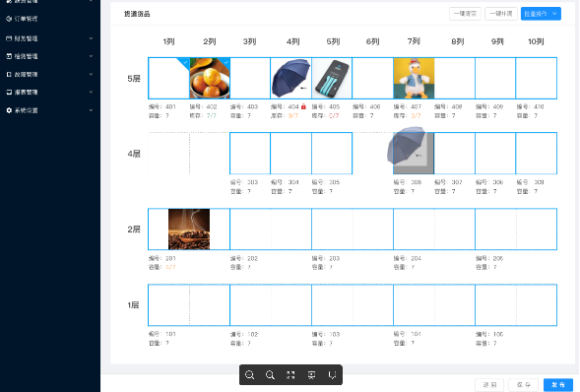This screenshot has width=580, height=392.
Task: Click the 保存 button
Action: tap(524, 385)
